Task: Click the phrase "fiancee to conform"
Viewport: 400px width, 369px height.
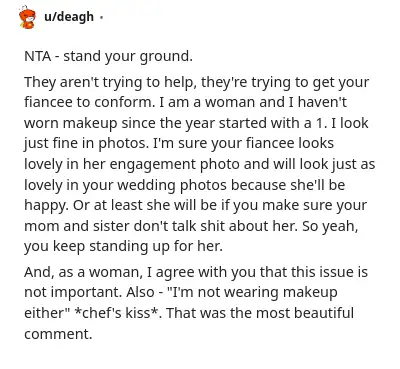Action: pos(89,102)
